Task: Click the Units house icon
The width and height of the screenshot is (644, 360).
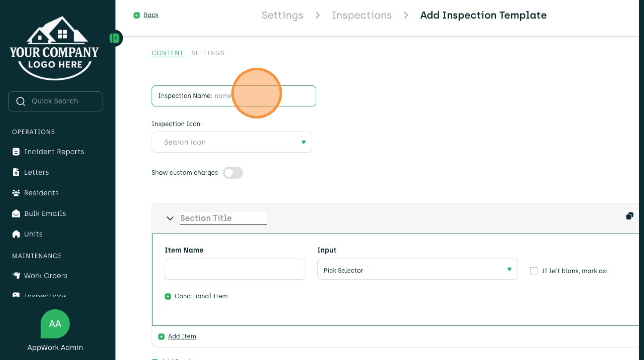Action: point(16,234)
